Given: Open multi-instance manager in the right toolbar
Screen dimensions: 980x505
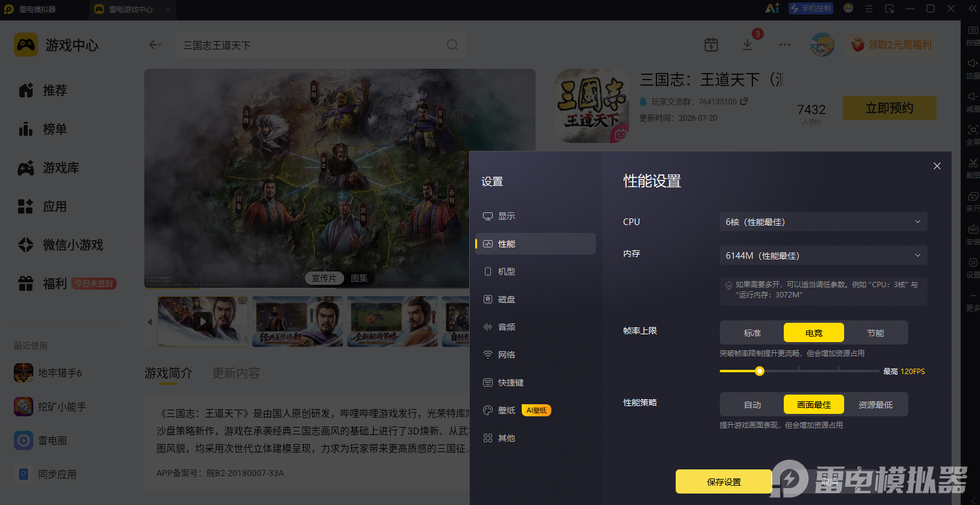Looking at the screenshot, I should coord(973,200).
